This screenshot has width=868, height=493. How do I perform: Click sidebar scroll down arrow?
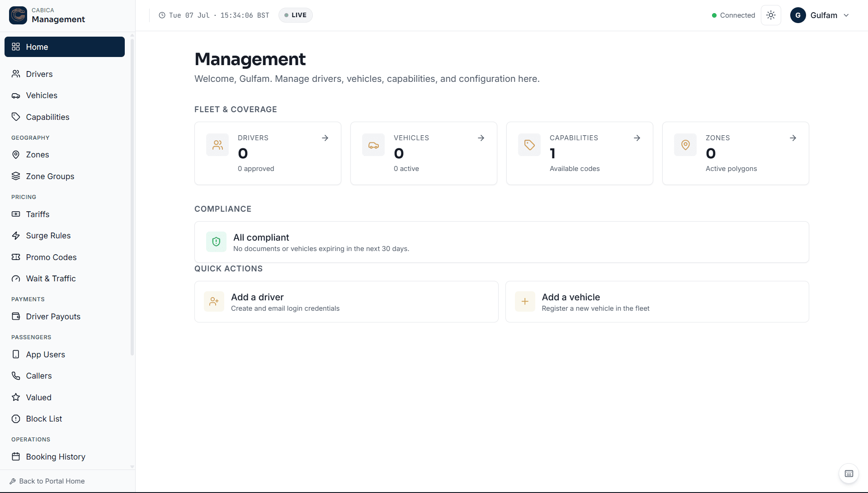(132, 466)
